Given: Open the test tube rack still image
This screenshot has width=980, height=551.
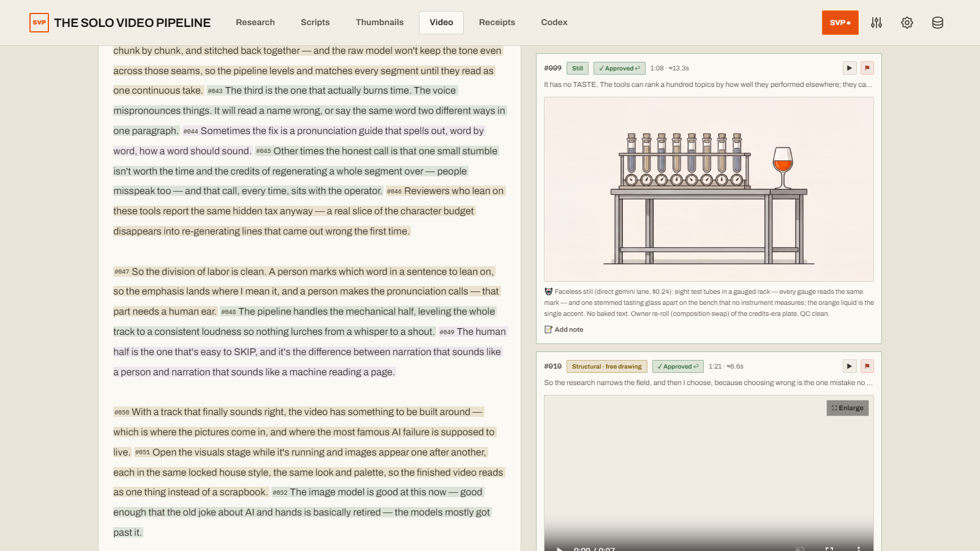Looking at the screenshot, I should pyautogui.click(x=709, y=189).
